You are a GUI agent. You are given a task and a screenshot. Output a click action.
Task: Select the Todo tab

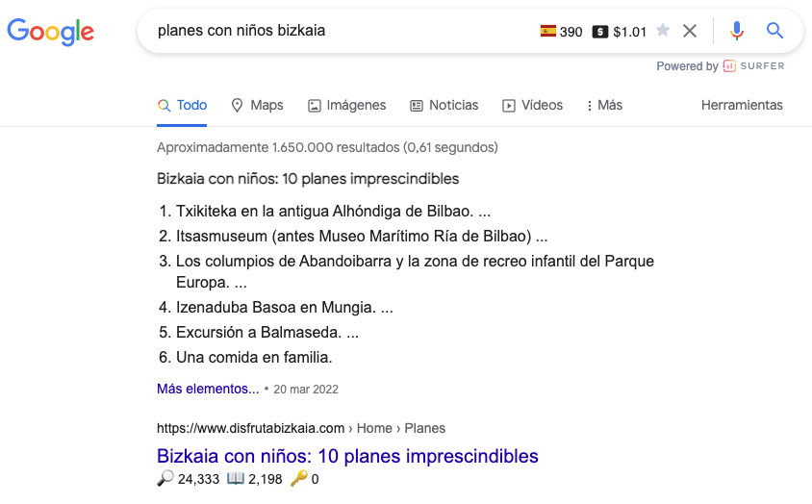tap(182, 105)
